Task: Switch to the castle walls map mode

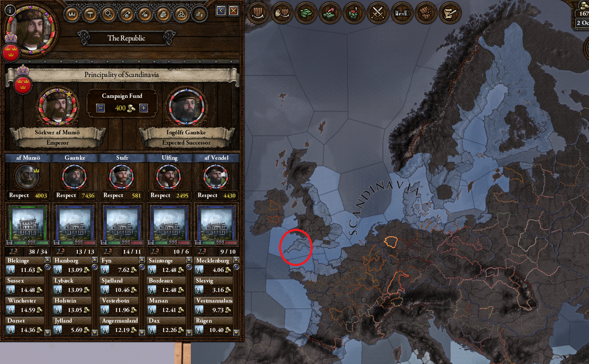Action: (402, 13)
